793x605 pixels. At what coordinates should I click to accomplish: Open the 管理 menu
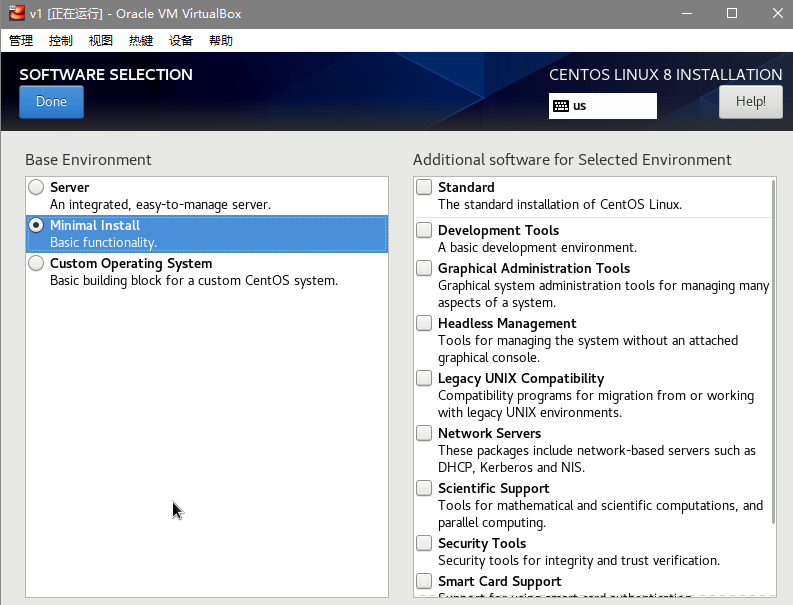(21, 40)
